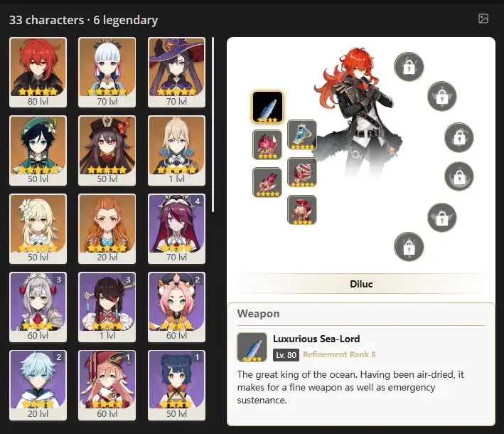Select the Luxurious Sea-Lord weapon slot icon
The height and width of the screenshot is (434, 504).
[267, 107]
